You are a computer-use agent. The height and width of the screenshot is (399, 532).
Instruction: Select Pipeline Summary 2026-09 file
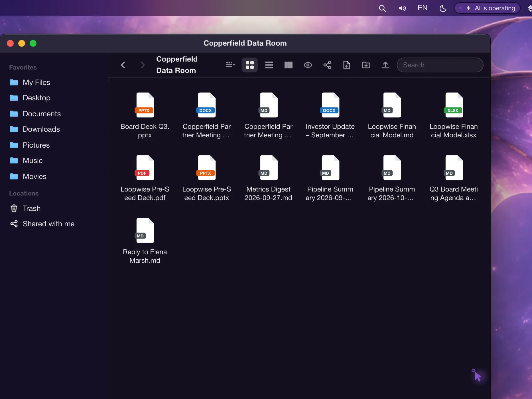(x=330, y=178)
